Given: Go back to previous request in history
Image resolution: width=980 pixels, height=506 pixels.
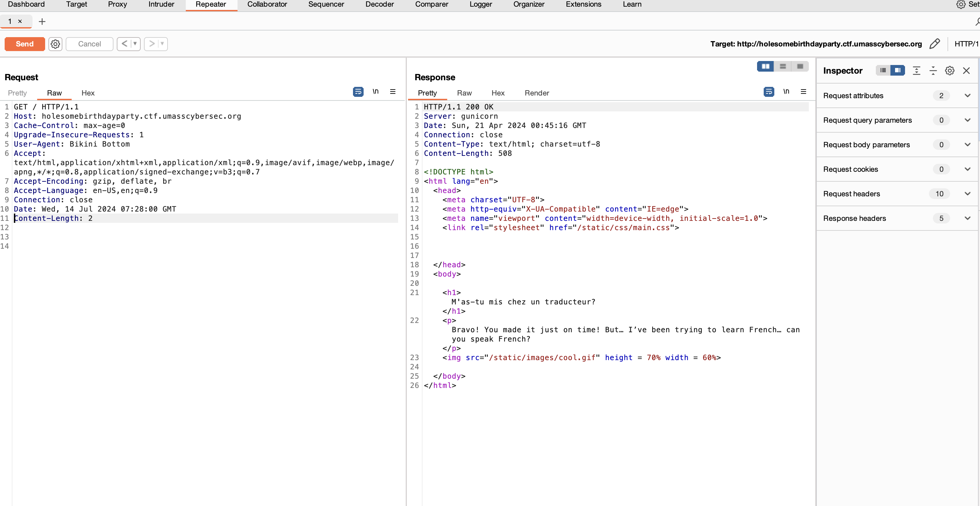Looking at the screenshot, I should click(124, 44).
